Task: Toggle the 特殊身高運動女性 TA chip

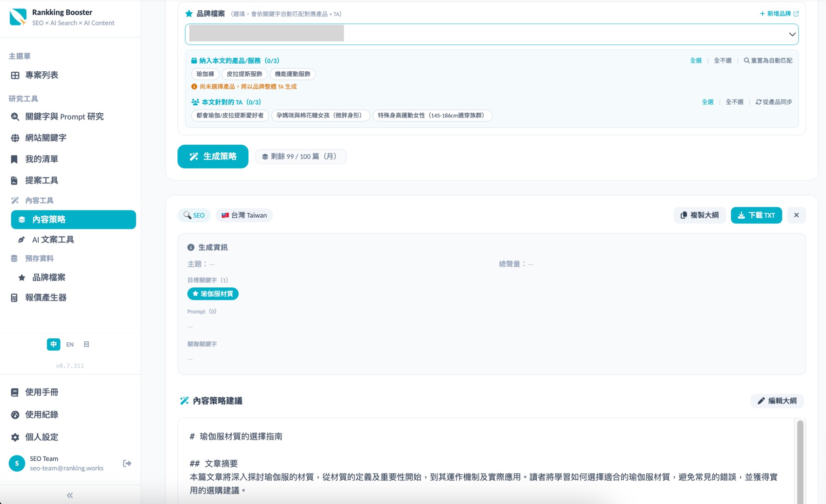Action: click(x=432, y=115)
